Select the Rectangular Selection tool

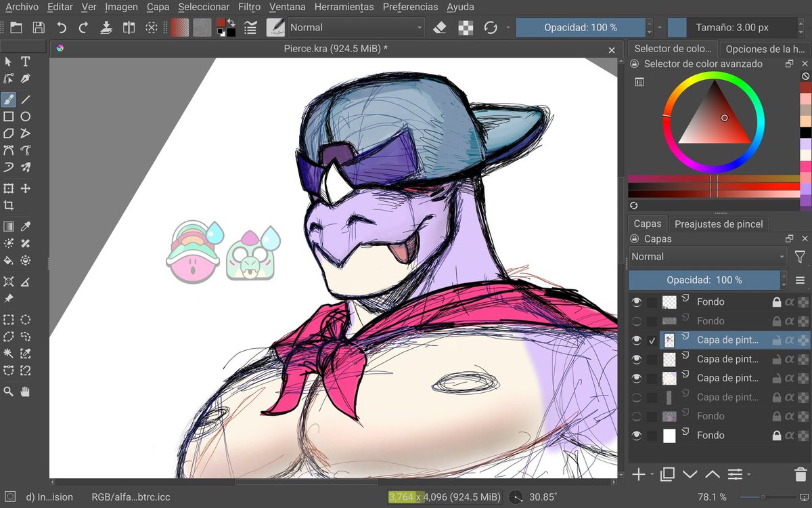point(9,319)
